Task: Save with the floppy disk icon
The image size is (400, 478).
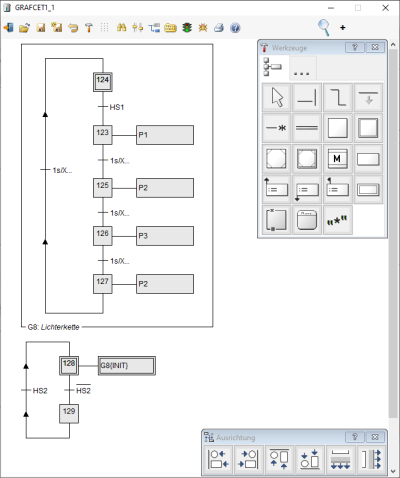Action: [x=41, y=28]
